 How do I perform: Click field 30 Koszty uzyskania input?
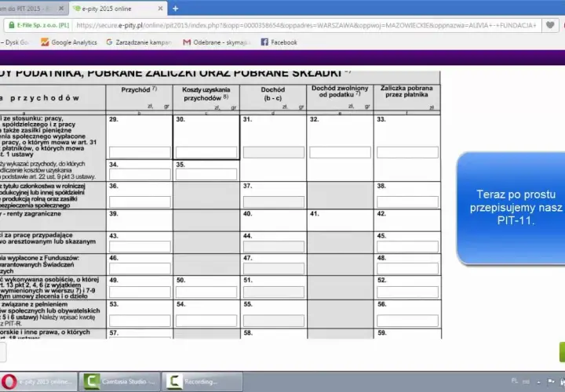coord(206,152)
